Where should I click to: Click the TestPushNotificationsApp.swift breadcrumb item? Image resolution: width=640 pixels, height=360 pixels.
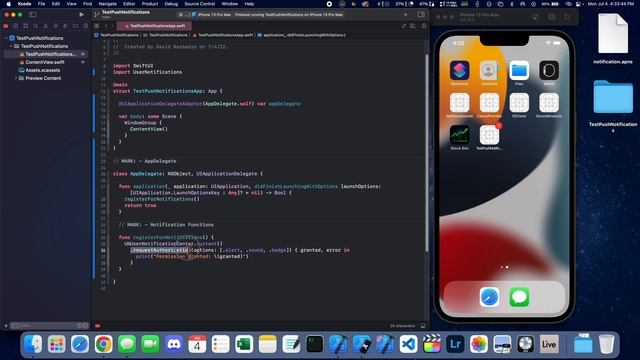tap(222, 35)
